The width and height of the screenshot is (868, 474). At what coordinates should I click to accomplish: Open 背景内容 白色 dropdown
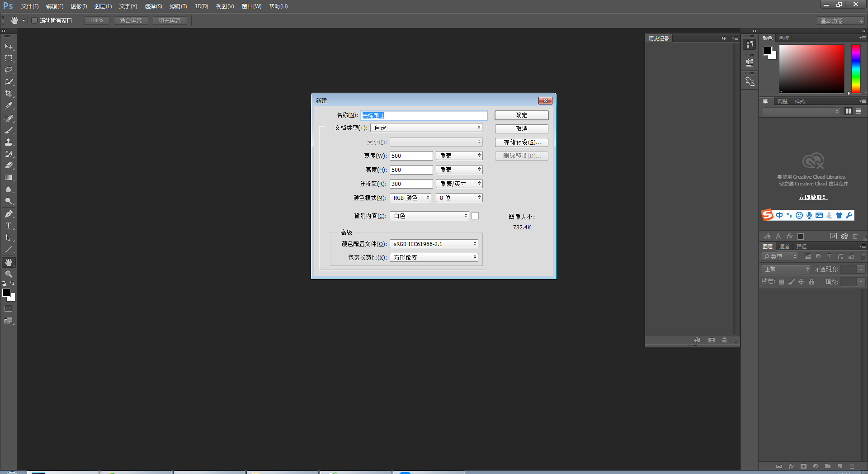[429, 216]
